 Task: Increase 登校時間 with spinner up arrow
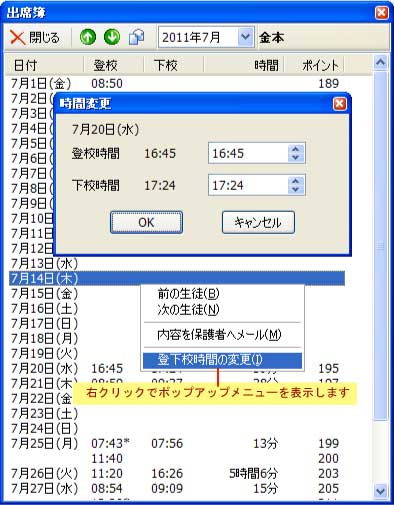[x=296, y=149]
